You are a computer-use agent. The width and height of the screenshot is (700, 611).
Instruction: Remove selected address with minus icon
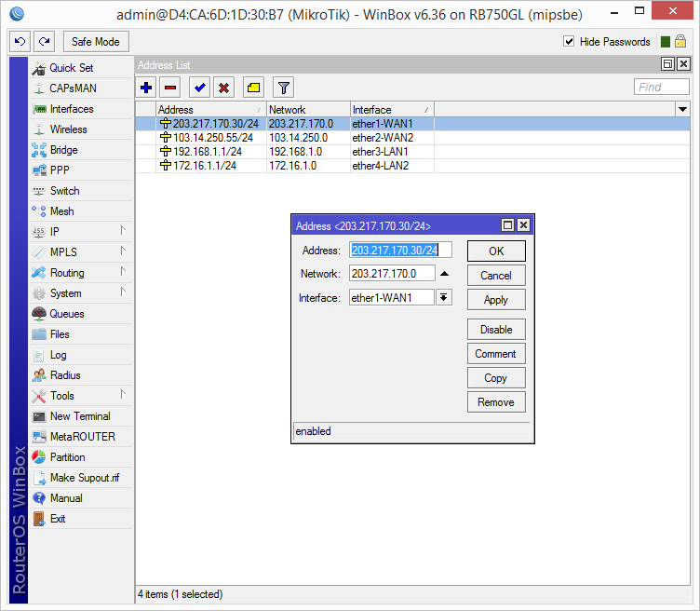(x=170, y=88)
